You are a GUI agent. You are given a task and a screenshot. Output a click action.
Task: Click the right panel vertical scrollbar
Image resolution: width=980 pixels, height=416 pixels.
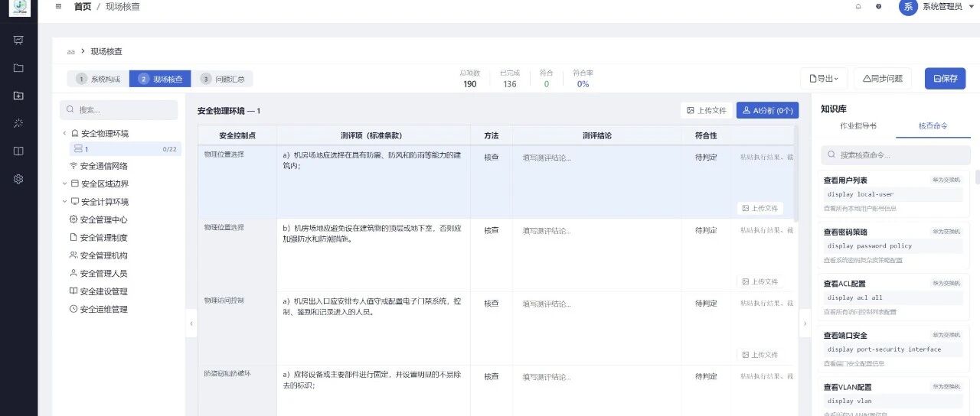click(x=977, y=177)
